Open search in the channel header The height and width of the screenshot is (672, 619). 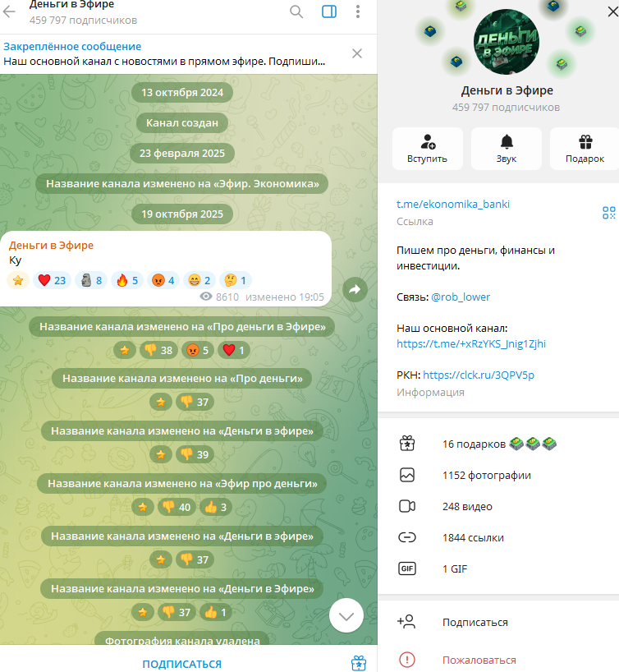[296, 12]
